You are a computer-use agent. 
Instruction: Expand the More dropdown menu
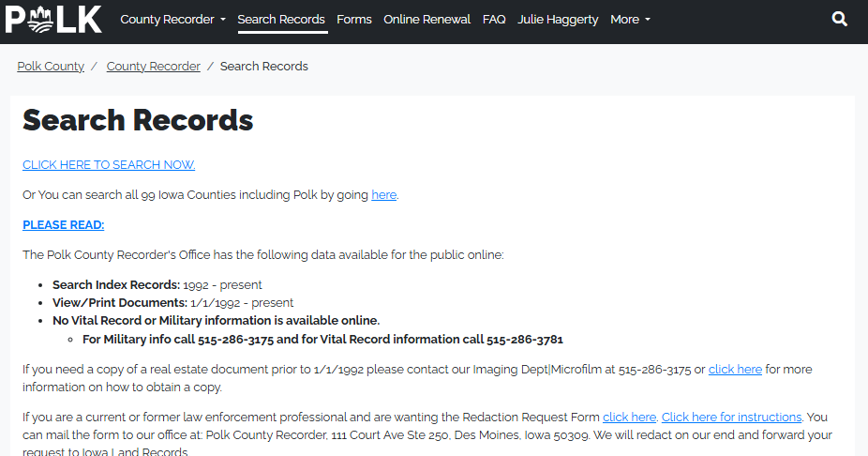630,20
